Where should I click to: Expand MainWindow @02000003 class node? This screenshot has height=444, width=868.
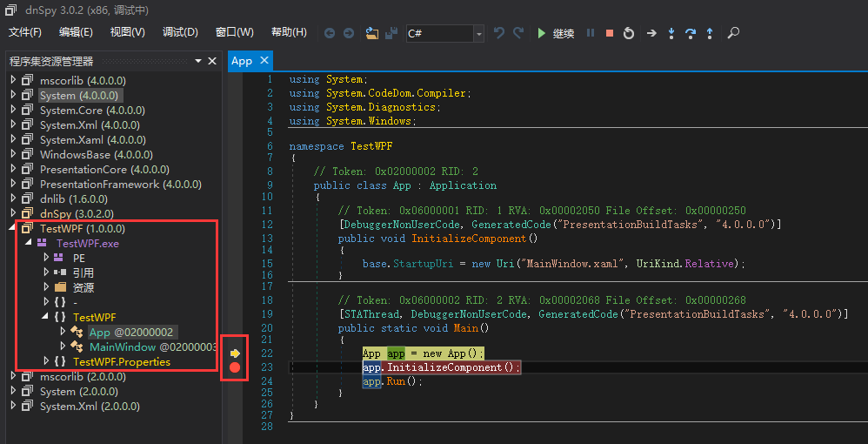tap(63, 346)
